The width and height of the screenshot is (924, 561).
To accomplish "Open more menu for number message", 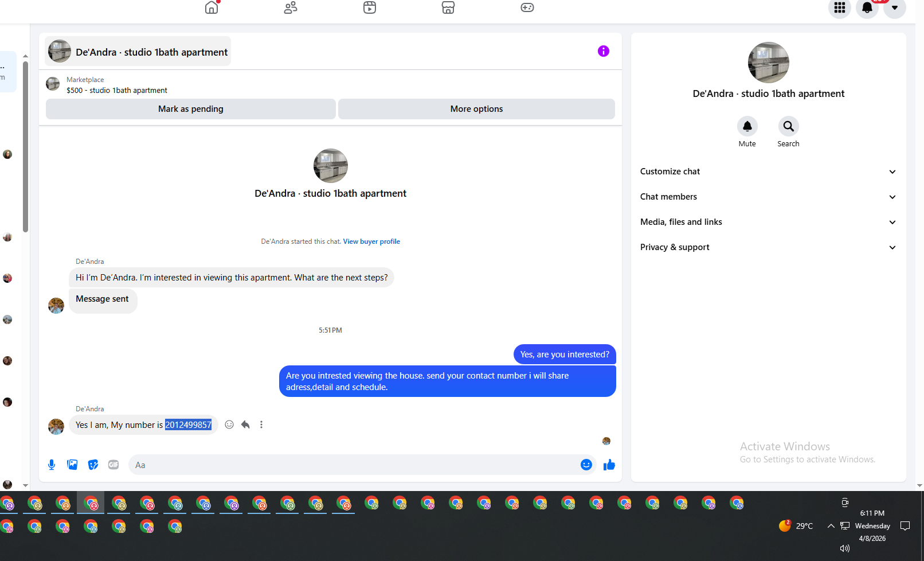I will pos(261,424).
